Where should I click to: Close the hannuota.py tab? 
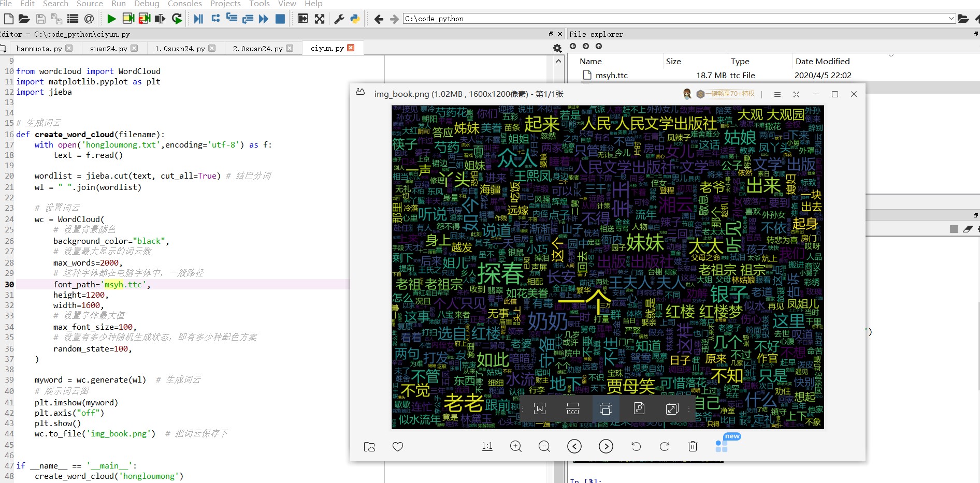[x=69, y=48]
